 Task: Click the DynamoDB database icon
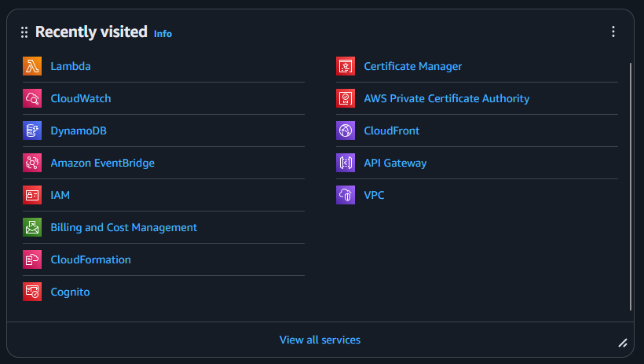tap(32, 131)
